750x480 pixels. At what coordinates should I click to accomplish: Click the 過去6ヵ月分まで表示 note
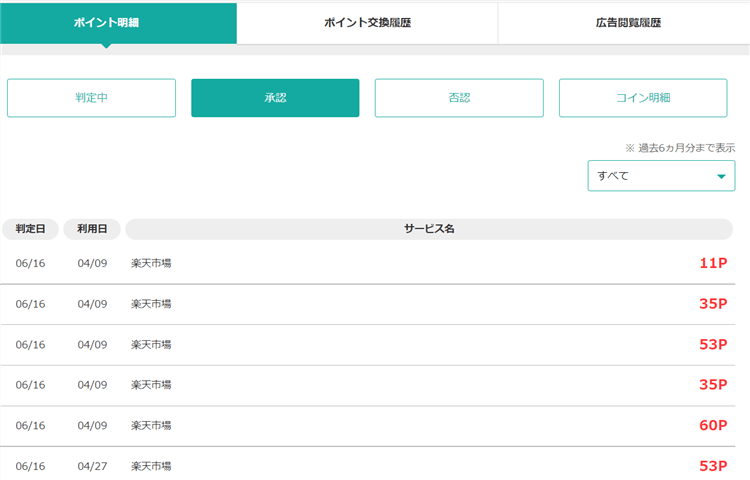coord(679,147)
